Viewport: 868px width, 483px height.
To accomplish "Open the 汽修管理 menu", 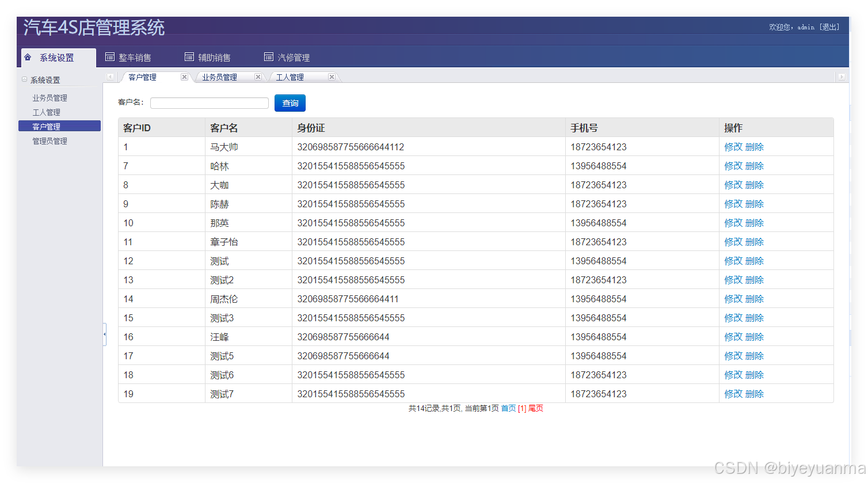I will point(295,56).
